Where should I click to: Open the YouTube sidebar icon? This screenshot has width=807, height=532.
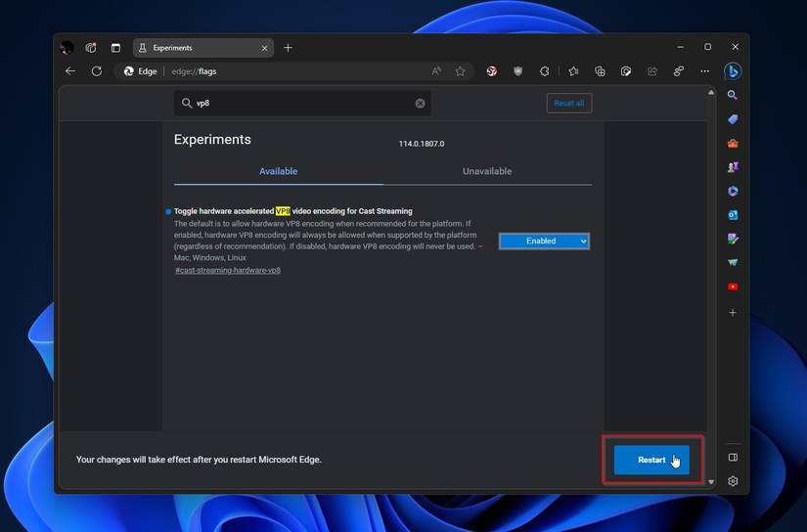point(732,287)
